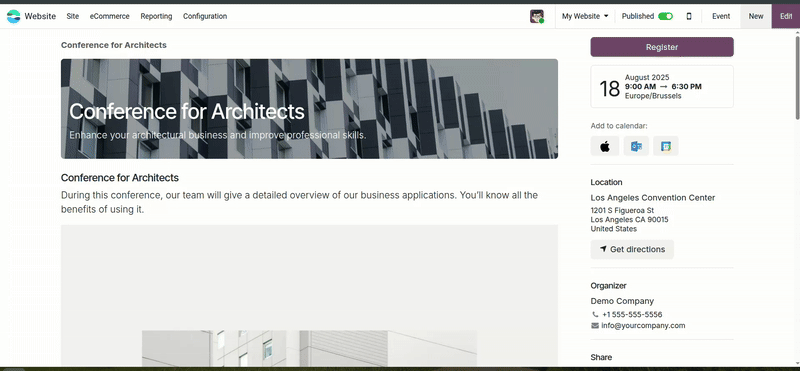
Task: Click the user avatar icon
Action: point(536,16)
